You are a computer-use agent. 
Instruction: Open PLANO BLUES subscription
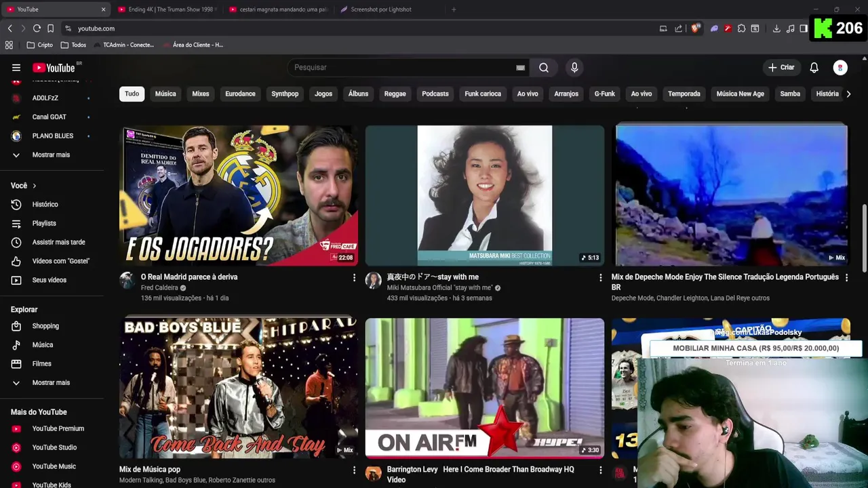click(52, 136)
